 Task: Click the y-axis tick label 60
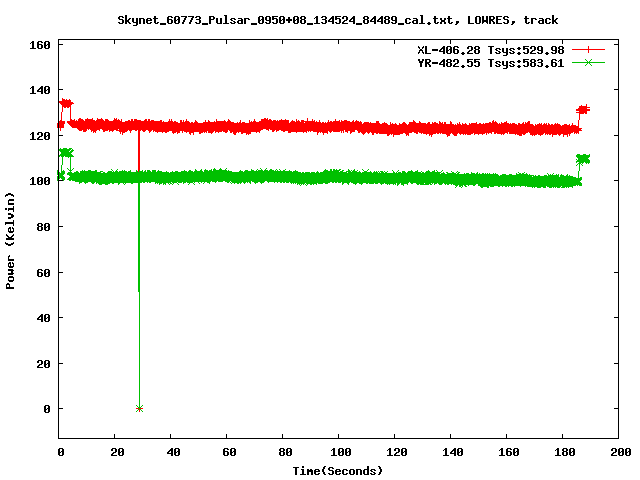(x=43, y=272)
